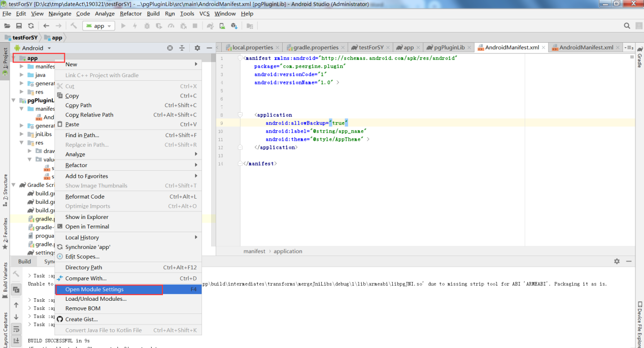Open the Project Structure toolbar icon
This screenshot has width=644, height=348.
point(249,26)
